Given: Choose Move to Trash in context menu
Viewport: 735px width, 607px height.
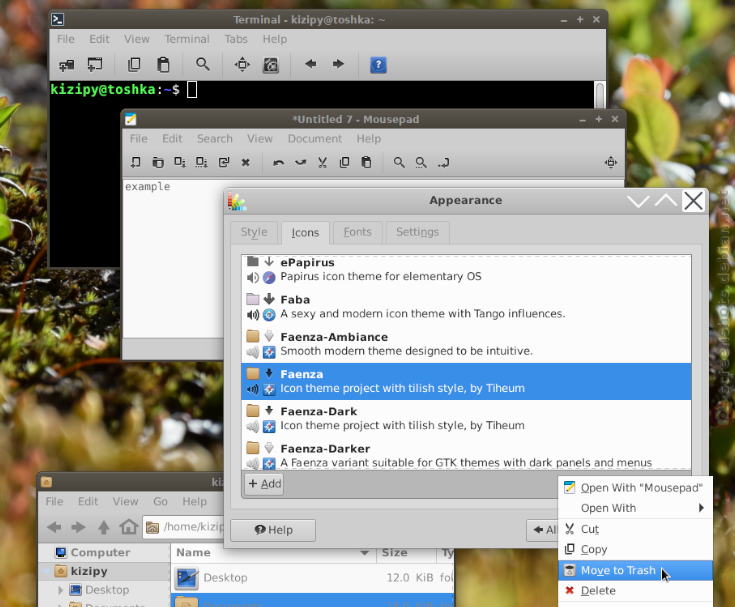Looking at the screenshot, I should [x=635, y=570].
